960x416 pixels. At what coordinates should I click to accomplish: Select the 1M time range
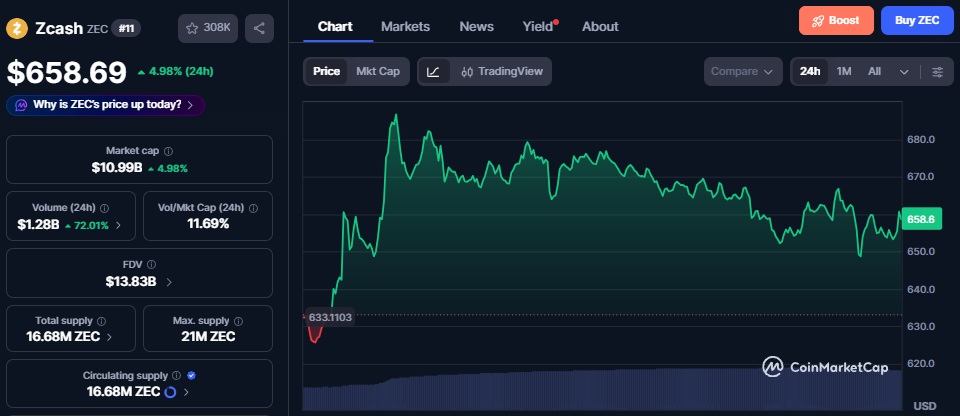pyautogui.click(x=844, y=72)
